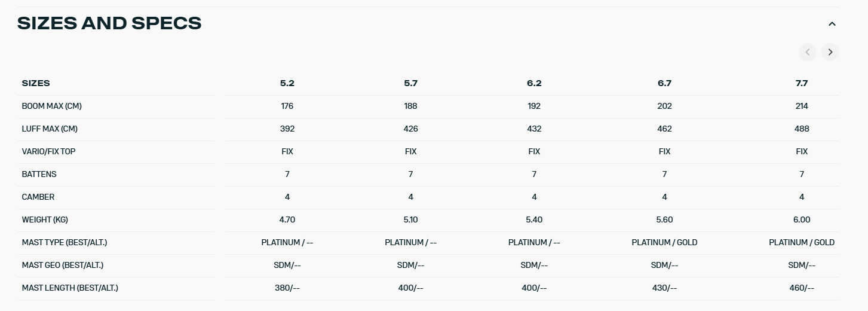This screenshot has height=311, width=868.
Task: Click the next sizes right arrow
Action: point(830,52)
